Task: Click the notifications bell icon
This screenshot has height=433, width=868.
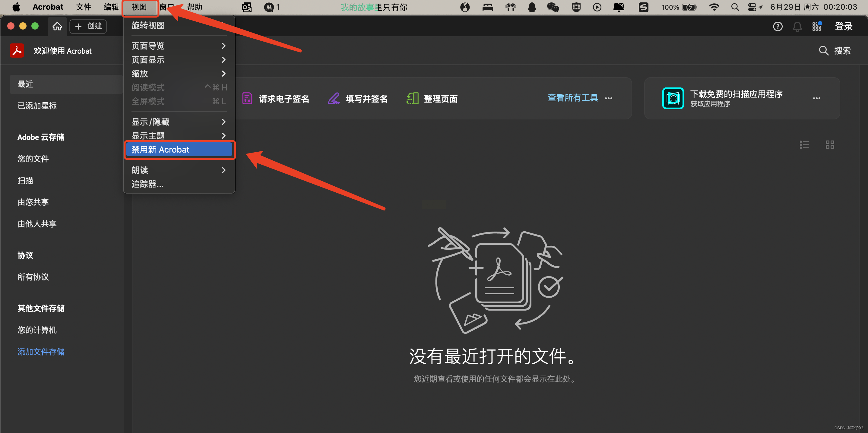Action: [x=797, y=26]
